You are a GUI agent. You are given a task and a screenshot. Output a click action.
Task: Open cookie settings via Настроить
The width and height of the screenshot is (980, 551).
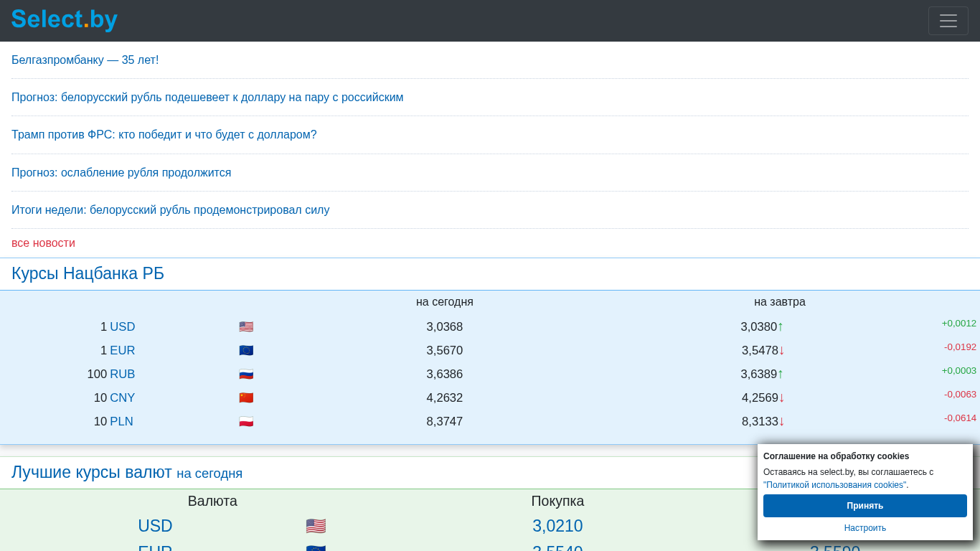pos(864,528)
